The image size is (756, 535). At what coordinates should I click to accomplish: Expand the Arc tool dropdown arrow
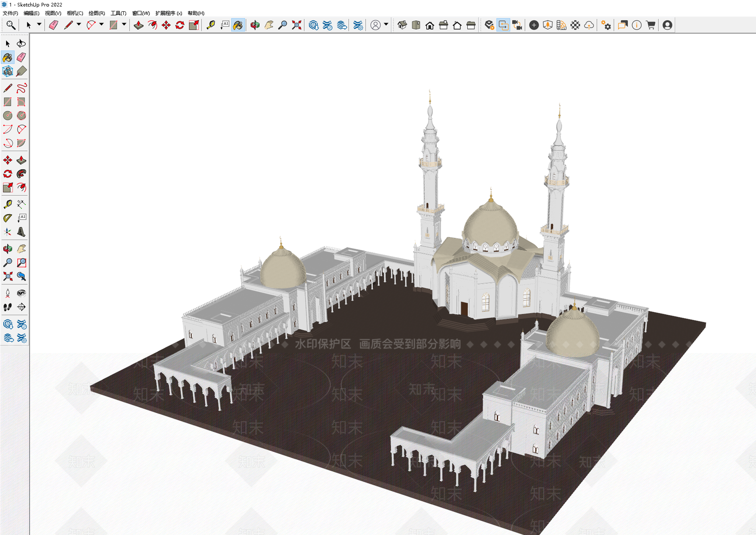(x=101, y=25)
